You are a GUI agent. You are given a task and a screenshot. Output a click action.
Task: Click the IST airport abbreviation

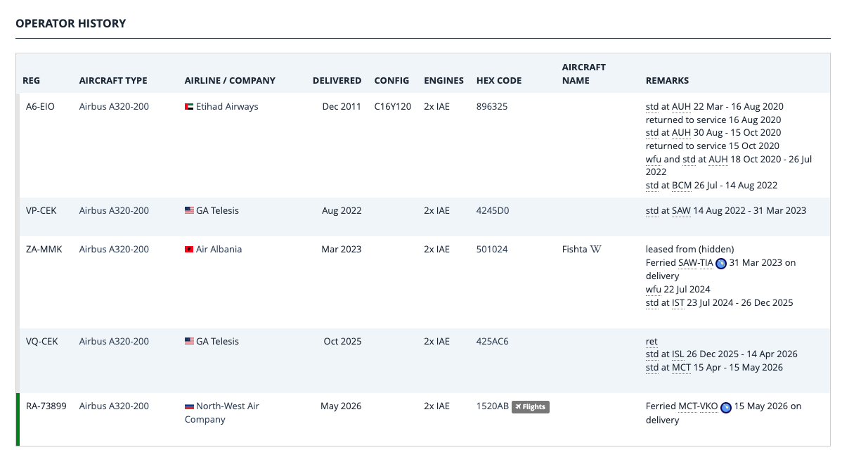pyautogui.click(x=678, y=303)
